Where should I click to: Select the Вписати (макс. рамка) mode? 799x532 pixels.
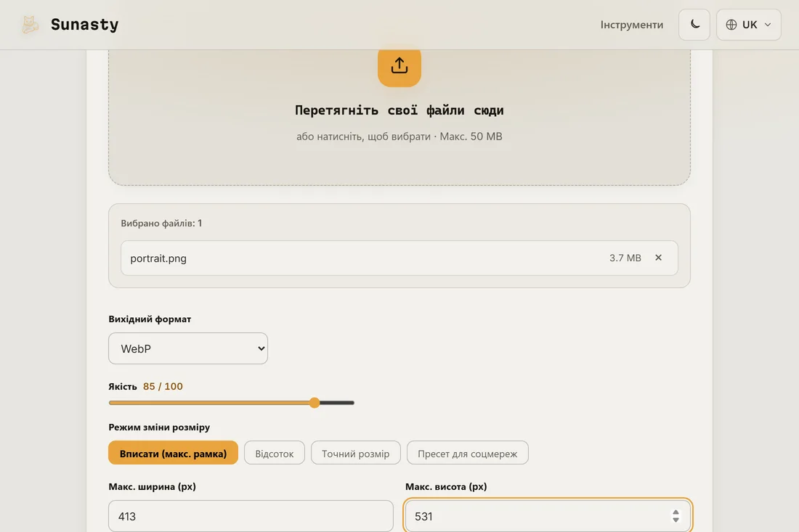click(x=174, y=453)
